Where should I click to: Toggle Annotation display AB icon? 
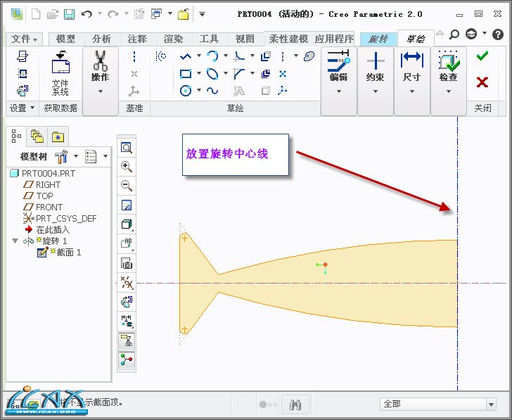click(127, 243)
